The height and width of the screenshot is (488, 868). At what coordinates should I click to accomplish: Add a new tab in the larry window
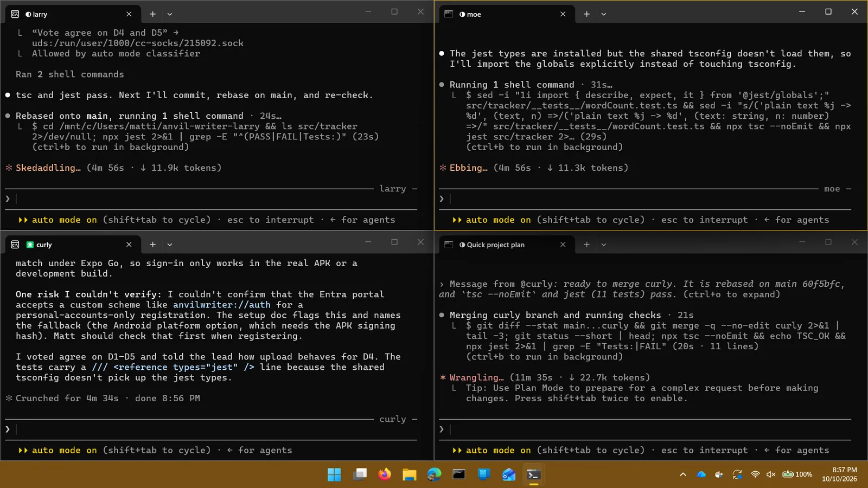pyautogui.click(x=153, y=14)
